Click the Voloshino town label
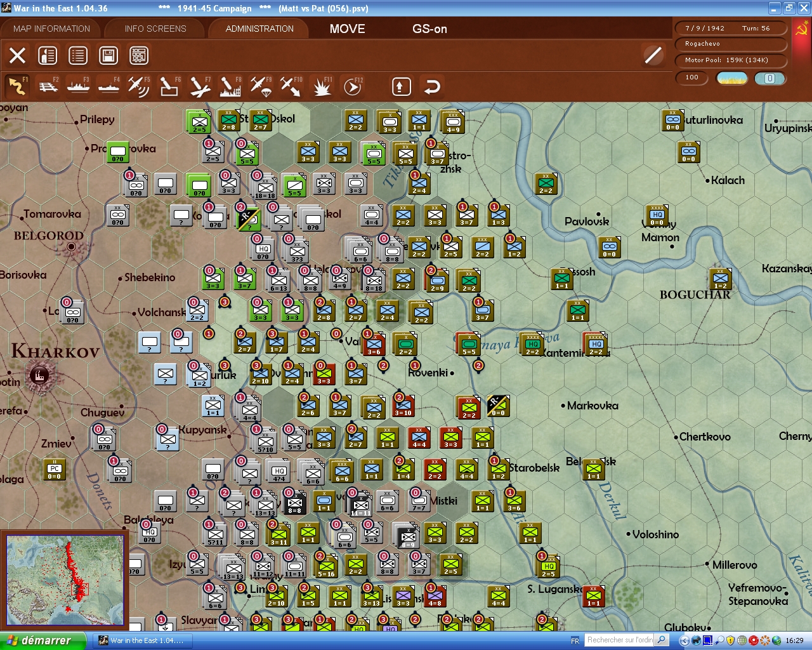Screen dimensions: 812x650 [x=655, y=534]
